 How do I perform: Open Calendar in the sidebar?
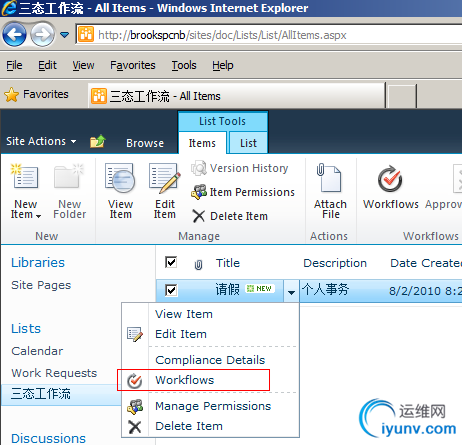click(37, 351)
